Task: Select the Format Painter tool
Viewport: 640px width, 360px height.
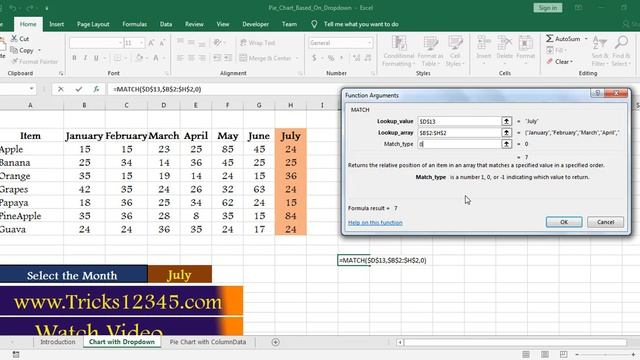Action: pos(35,62)
